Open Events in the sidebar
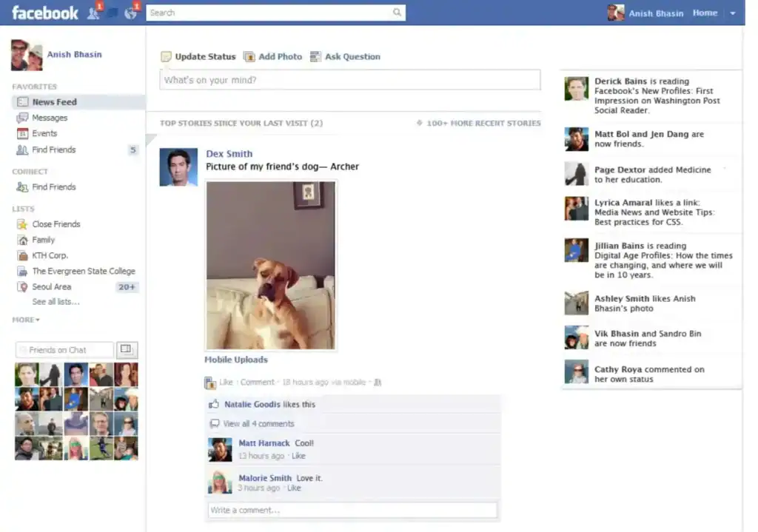The height and width of the screenshot is (532, 758). 44,133
